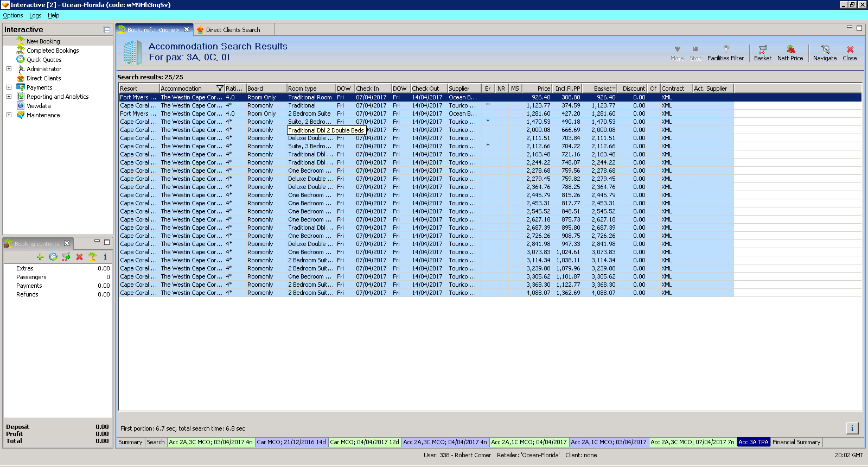868x467 pixels.
Task: Select Completed Bookings in sidebar
Action: tap(53, 51)
